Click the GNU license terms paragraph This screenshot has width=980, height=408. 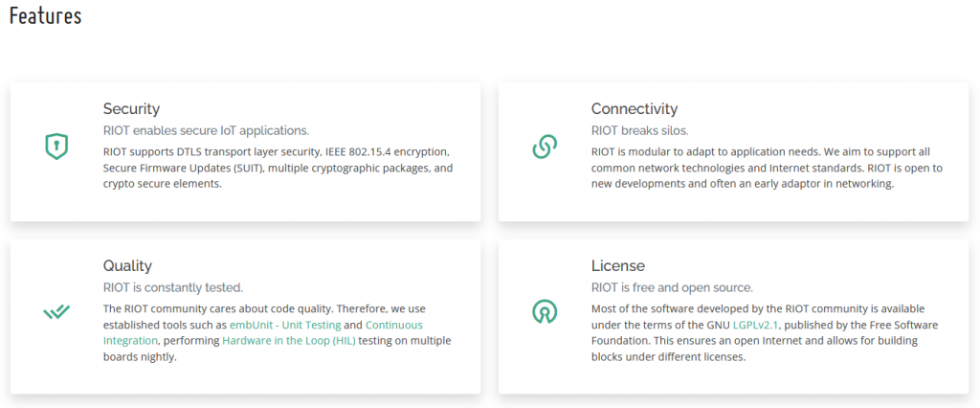pyautogui.click(x=765, y=333)
